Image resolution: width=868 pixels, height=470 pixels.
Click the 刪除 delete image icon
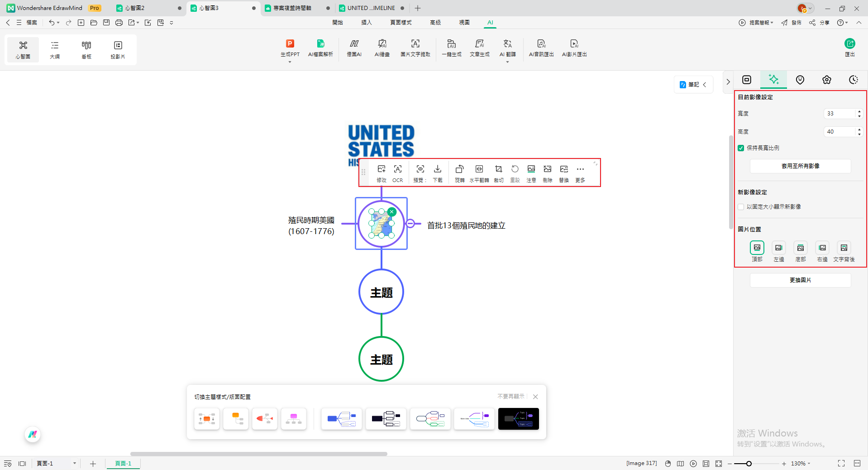click(547, 173)
